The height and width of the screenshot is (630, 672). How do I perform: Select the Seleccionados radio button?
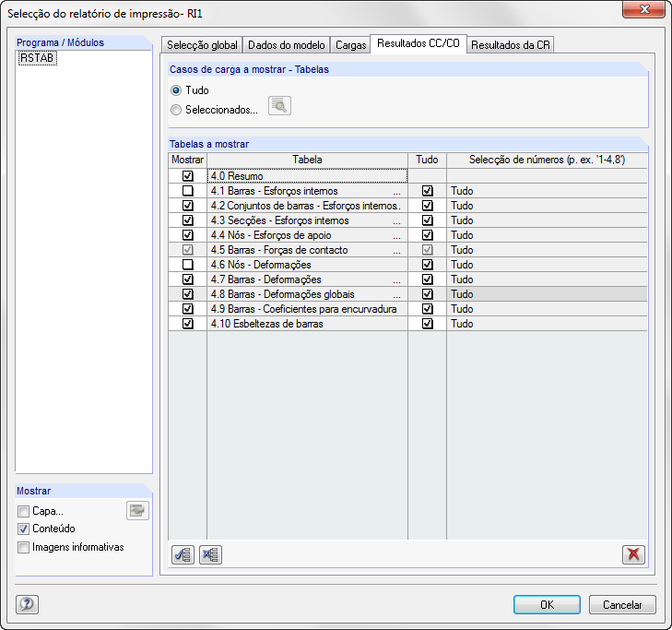click(176, 110)
